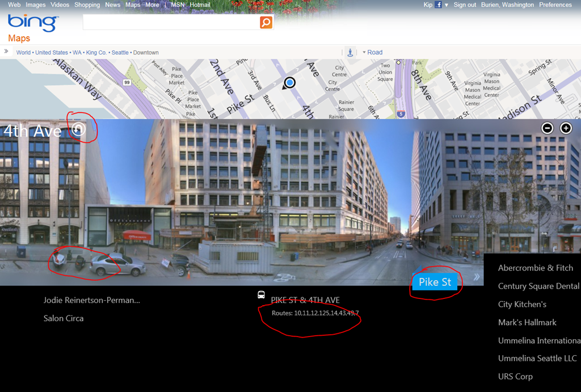Viewport: 581px width, 392px height.
Task: Switch to Shopping
Action: click(x=87, y=5)
